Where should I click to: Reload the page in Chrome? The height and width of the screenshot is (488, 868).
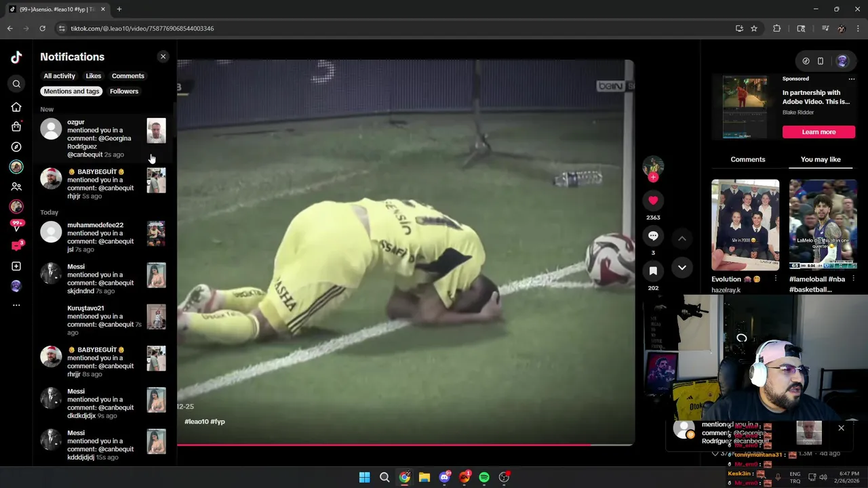pyautogui.click(x=42, y=28)
